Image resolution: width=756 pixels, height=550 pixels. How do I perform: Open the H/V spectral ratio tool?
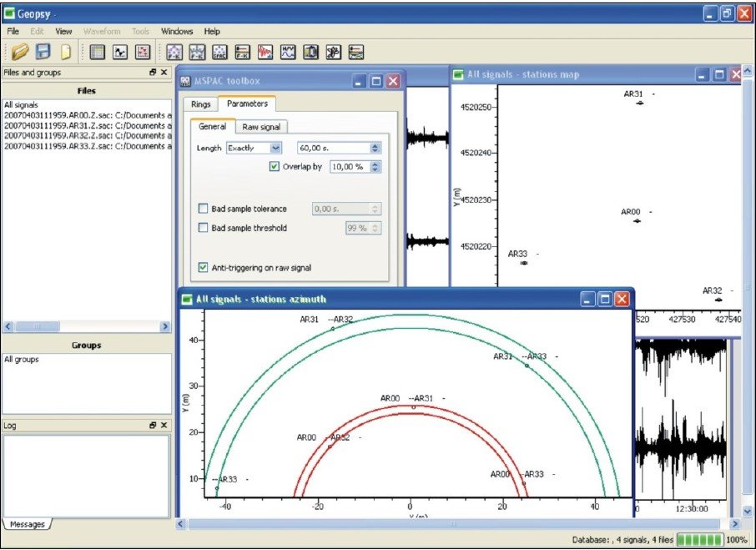click(288, 52)
